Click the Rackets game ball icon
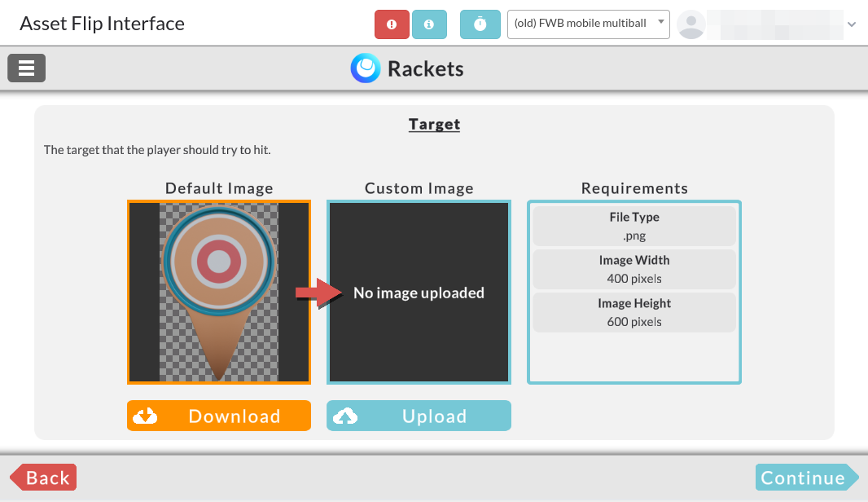The image size is (868, 502). [x=365, y=68]
